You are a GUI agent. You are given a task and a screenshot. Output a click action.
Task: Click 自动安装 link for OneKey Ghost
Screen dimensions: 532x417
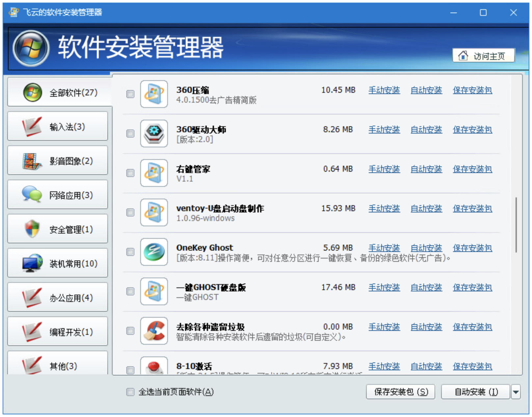(426, 248)
